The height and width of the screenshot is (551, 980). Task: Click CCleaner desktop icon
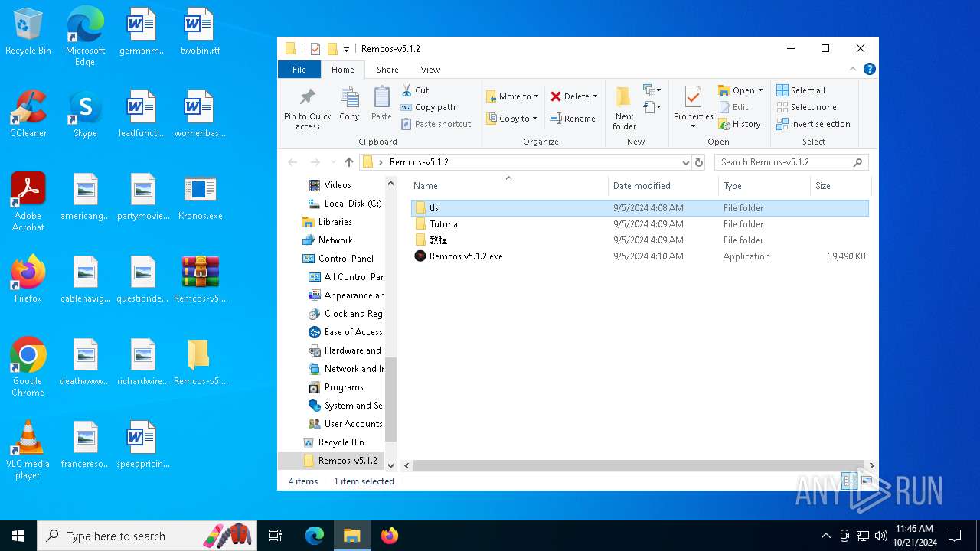point(28,113)
